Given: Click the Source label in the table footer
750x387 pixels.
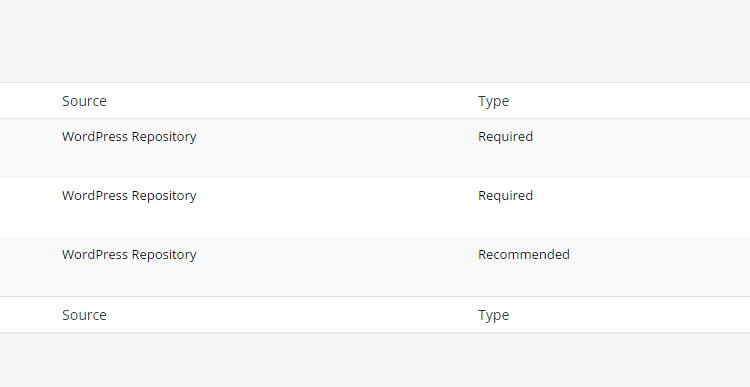Looking at the screenshot, I should tap(84, 315).
